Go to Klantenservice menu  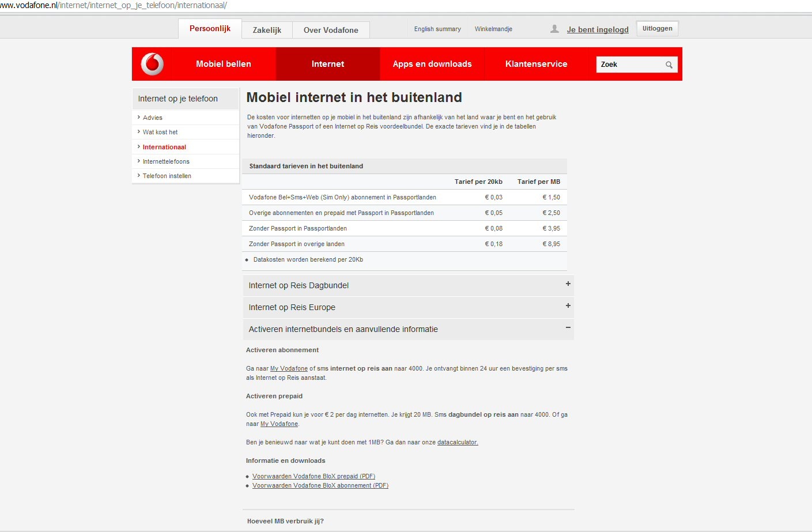coord(537,64)
